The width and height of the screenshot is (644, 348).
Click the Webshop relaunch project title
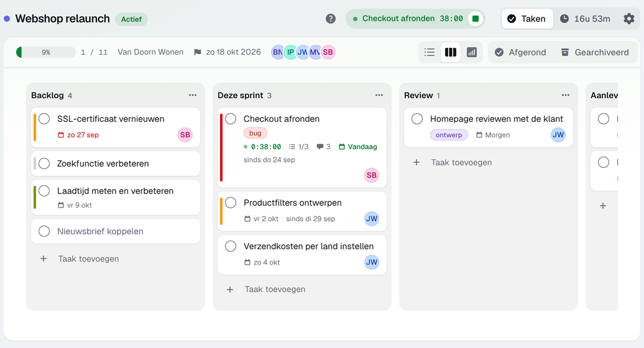coord(62,19)
